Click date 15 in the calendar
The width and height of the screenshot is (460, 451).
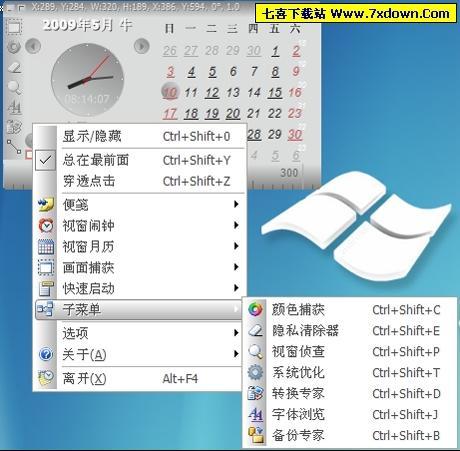[275, 93]
